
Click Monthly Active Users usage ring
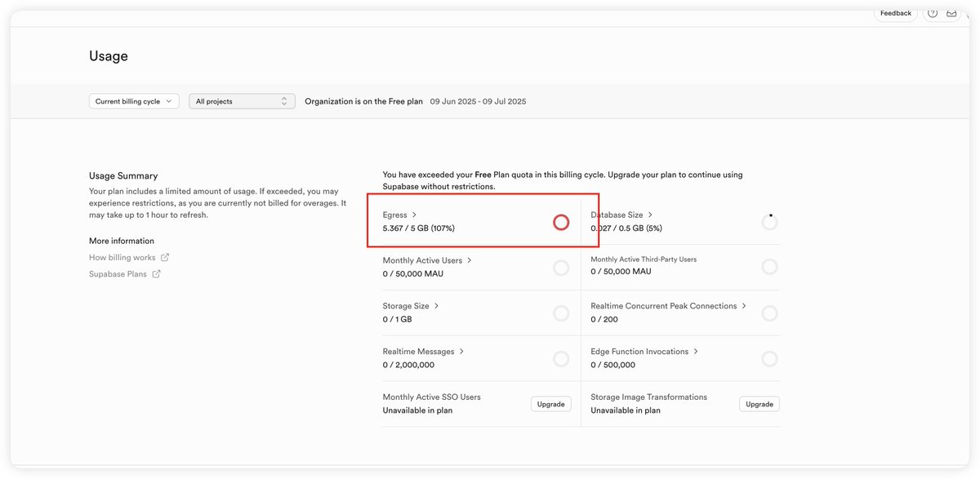tap(561, 267)
